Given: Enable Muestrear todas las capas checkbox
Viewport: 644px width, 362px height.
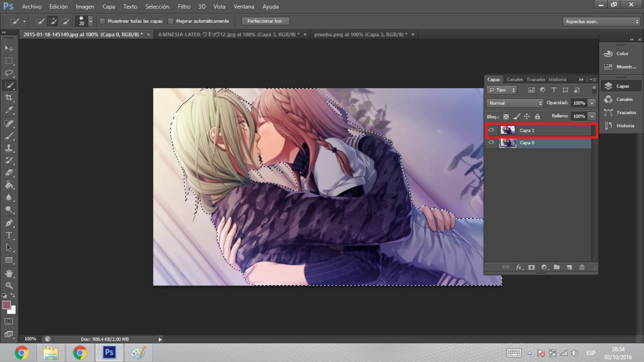Looking at the screenshot, I should 103,21.
